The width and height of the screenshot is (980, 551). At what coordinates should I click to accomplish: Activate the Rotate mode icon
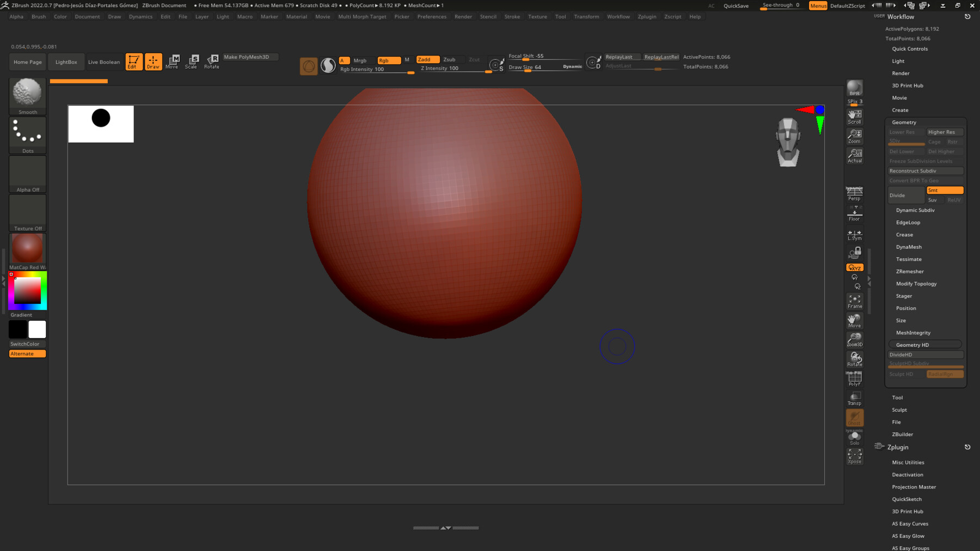[x=211, y=62]
